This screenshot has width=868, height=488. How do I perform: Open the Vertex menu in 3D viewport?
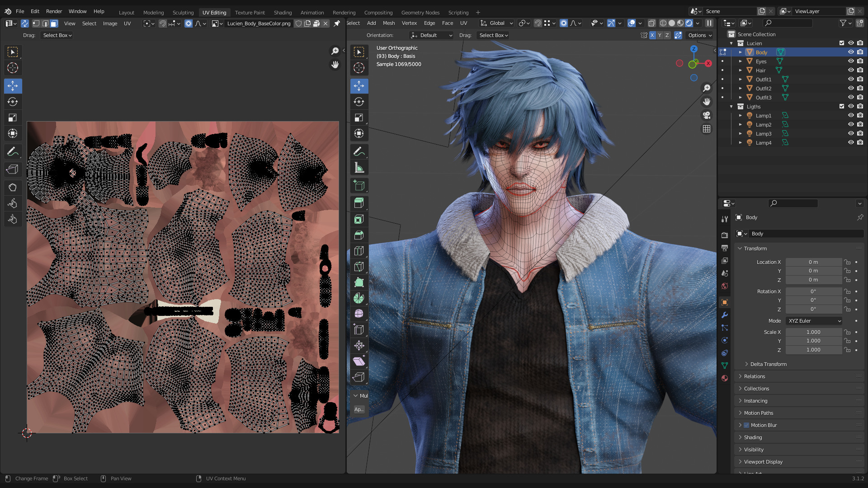click(x=409, y=23)
